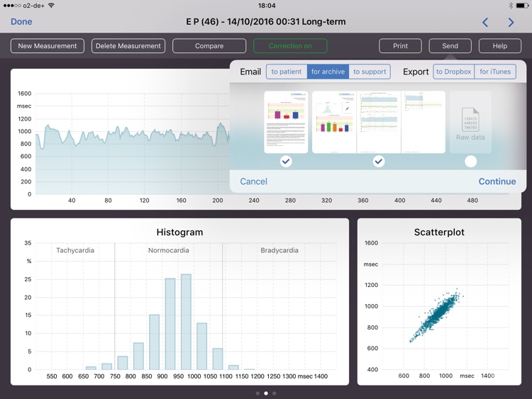Enable the Raw data selection circle
The width and height of the screenshot is (532, 399).
click(470, 162)
